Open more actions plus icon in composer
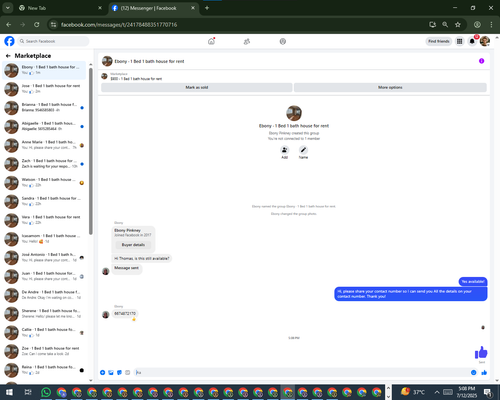 103,372
